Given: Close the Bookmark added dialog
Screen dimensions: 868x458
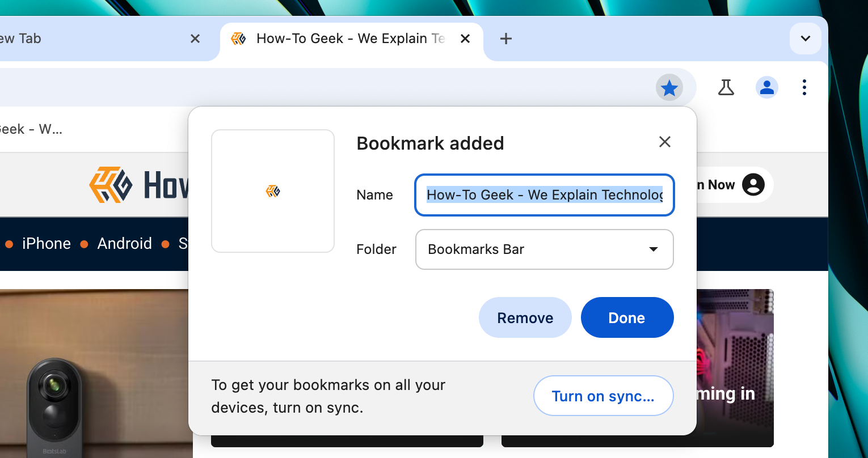Looking at the screenshot, I should [664, 142].
